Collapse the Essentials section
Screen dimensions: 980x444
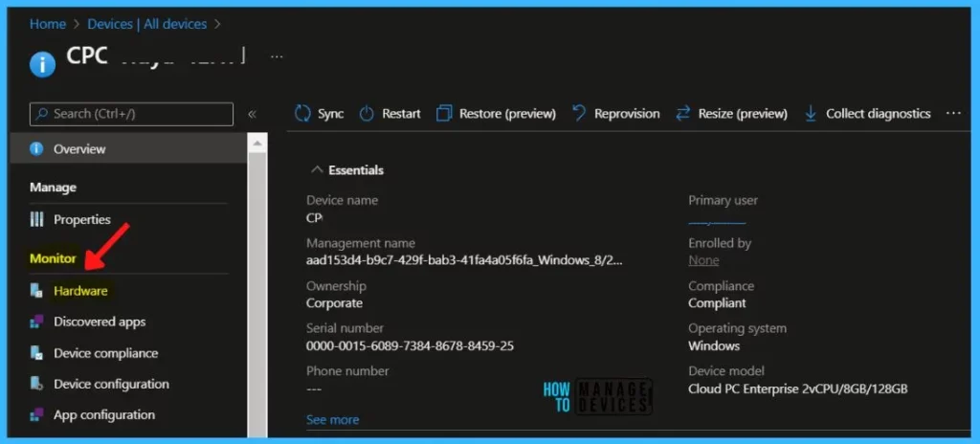point(318,169)
